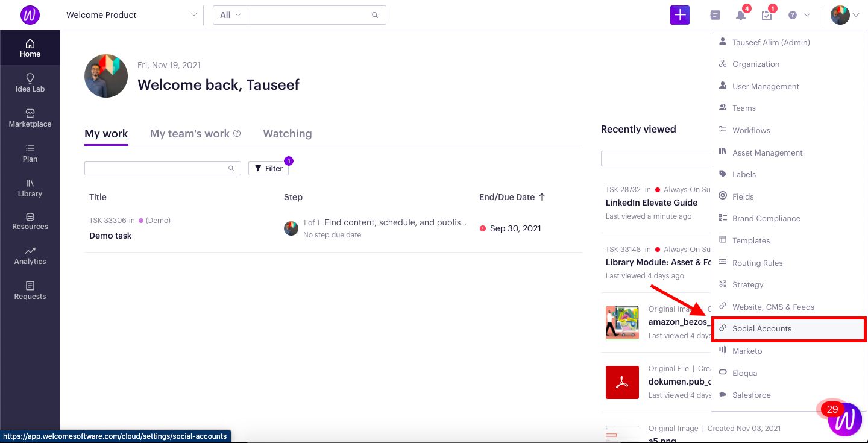The height and width of the screenshot is (443, 868).
Task: Open the tasks checklist icon with 1 badge
Action: 767,15
